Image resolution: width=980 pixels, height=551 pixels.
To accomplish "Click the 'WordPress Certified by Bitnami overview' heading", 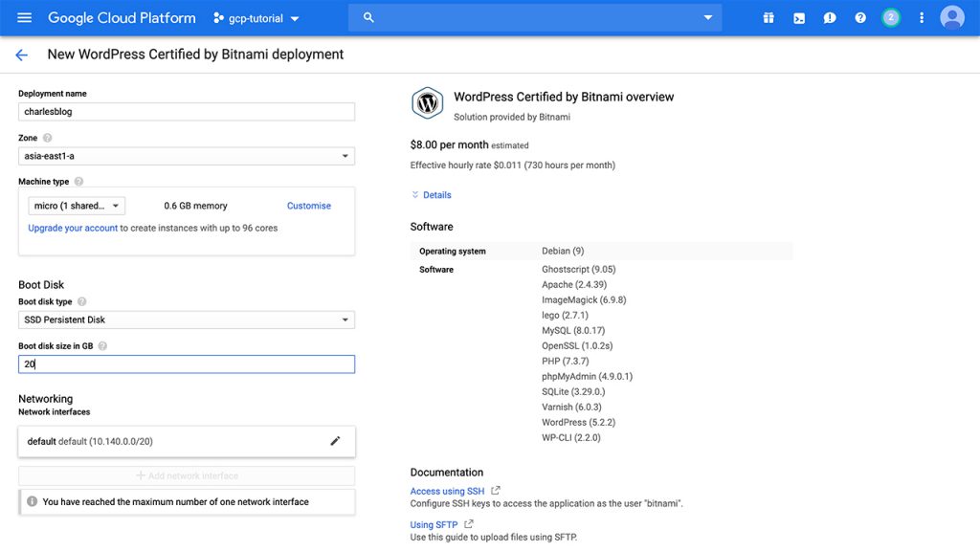I will coord(564,97).
